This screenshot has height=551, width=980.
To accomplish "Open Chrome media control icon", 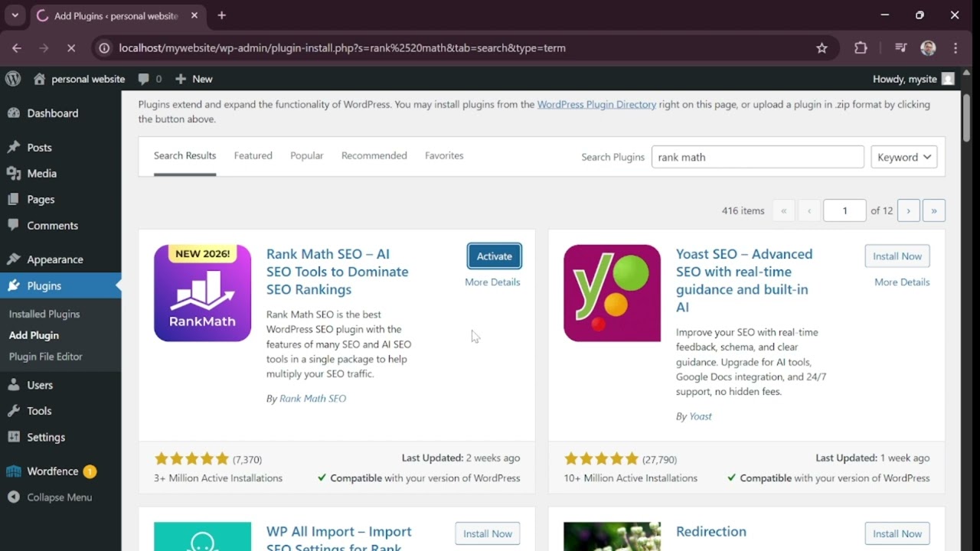I will pos(901,48).
